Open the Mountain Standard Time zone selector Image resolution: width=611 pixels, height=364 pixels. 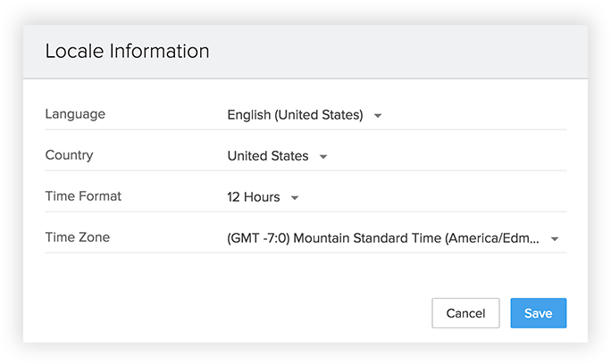383,238
